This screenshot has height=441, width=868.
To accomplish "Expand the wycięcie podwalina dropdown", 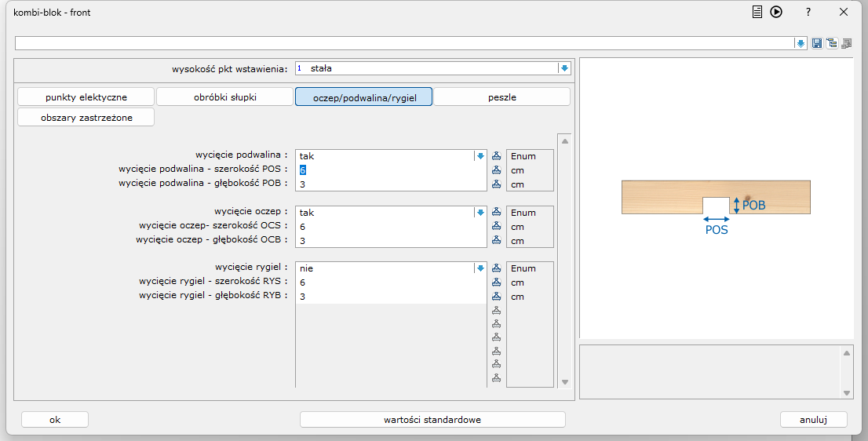I will (x=480, y=156).
